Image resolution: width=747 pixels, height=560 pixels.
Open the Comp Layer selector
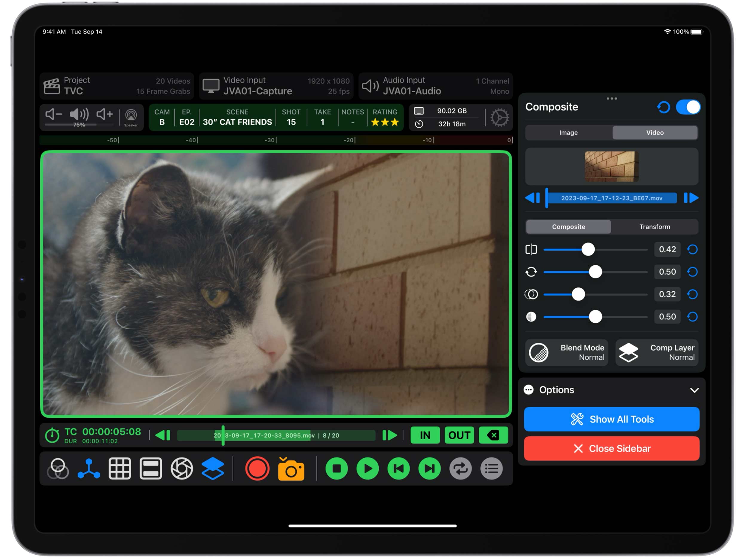[656, 352]
